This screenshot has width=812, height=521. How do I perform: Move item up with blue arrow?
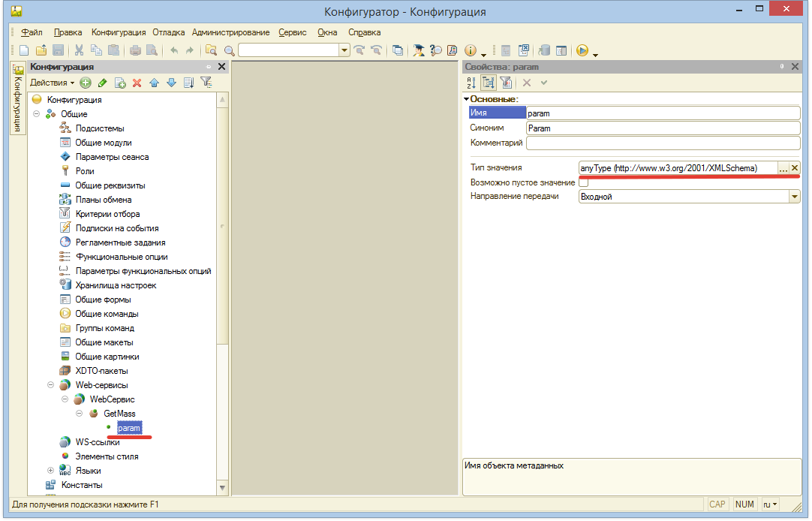[x=155, y=83]
